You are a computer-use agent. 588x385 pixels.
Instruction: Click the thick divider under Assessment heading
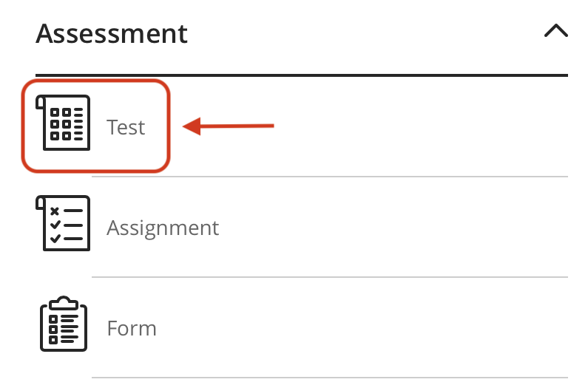pos(301,75)
